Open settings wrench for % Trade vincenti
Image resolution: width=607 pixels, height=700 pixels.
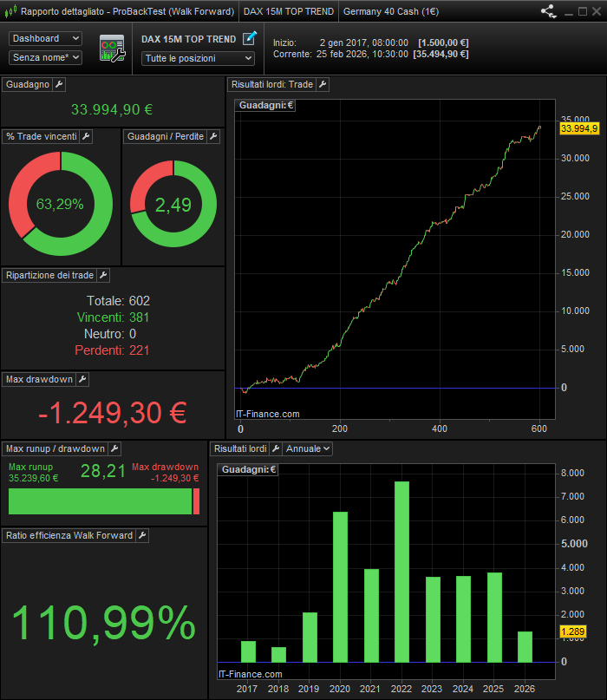click(86, 137)
